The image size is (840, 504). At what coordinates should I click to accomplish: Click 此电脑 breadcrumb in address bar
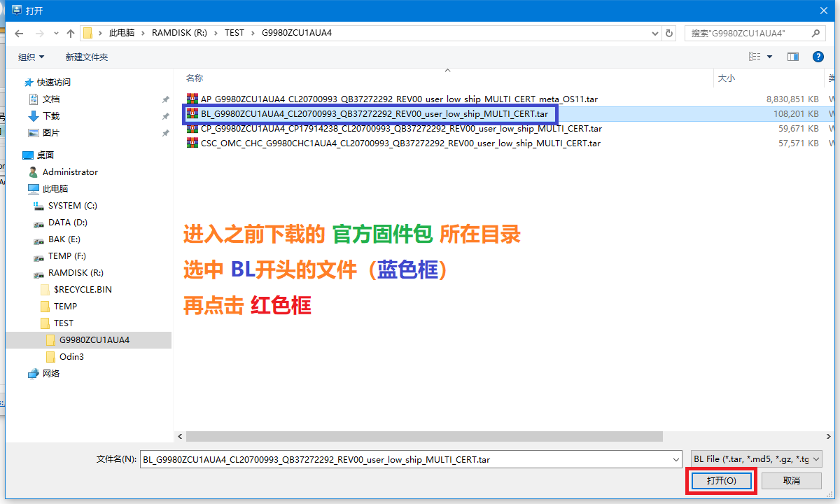[122, 33]
